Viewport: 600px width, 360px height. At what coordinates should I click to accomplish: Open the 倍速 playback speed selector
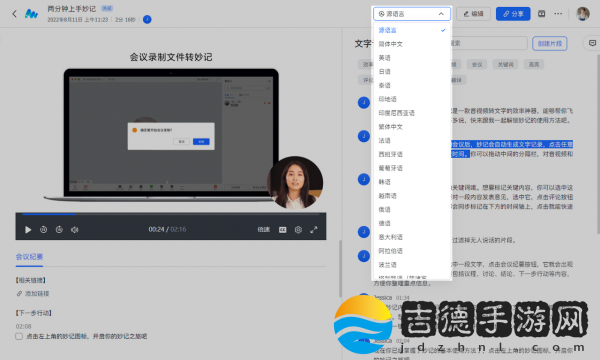click(263, 230)
